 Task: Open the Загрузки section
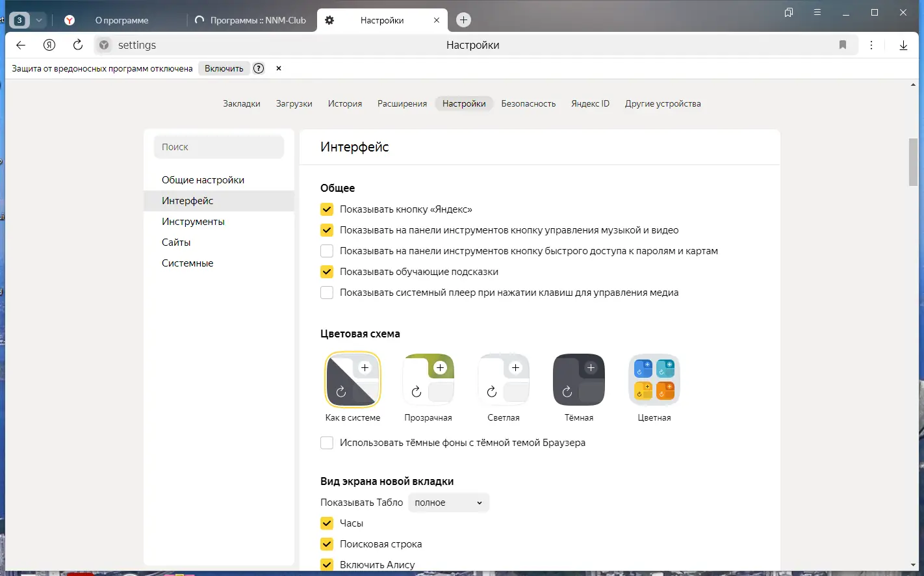pyautogui.click(x=294, y=103)
